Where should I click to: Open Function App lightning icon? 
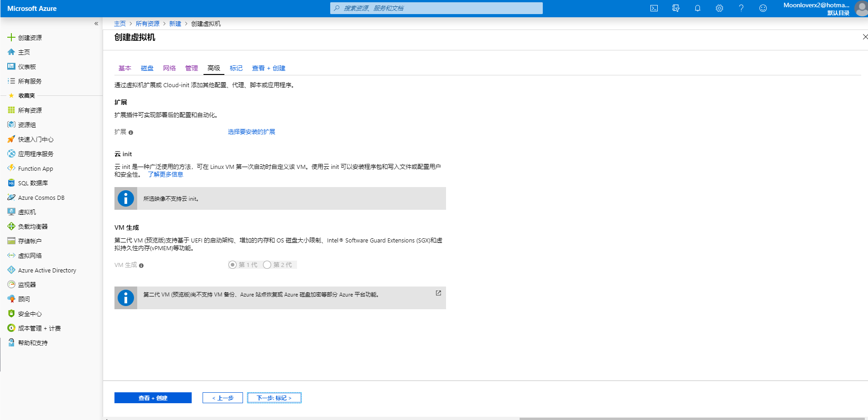(11, 168)
